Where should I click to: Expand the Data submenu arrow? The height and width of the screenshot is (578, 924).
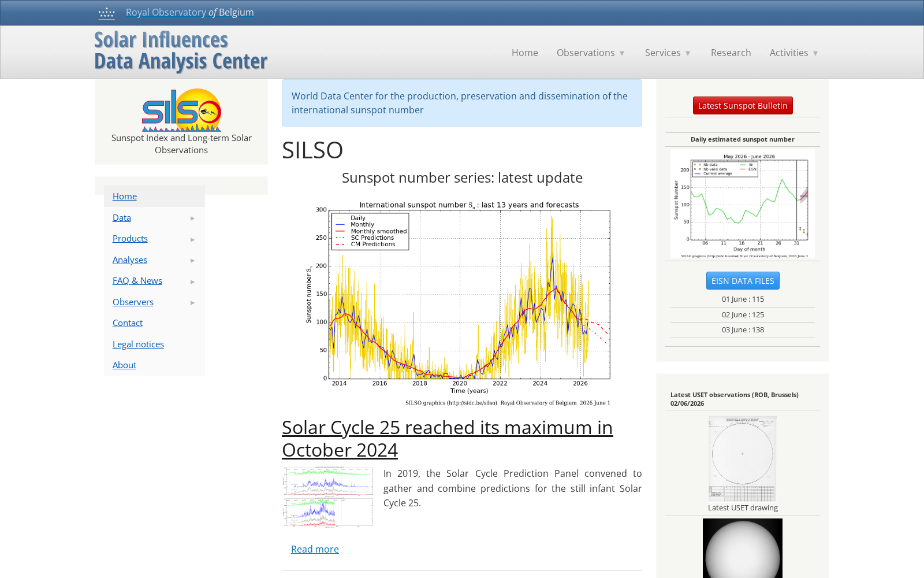point(193,218)
